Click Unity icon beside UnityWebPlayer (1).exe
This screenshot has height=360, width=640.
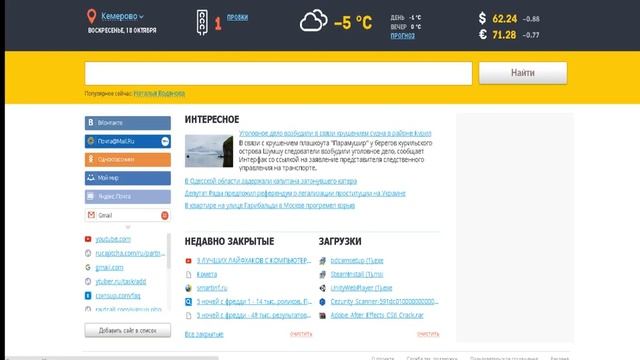[322, 288]
